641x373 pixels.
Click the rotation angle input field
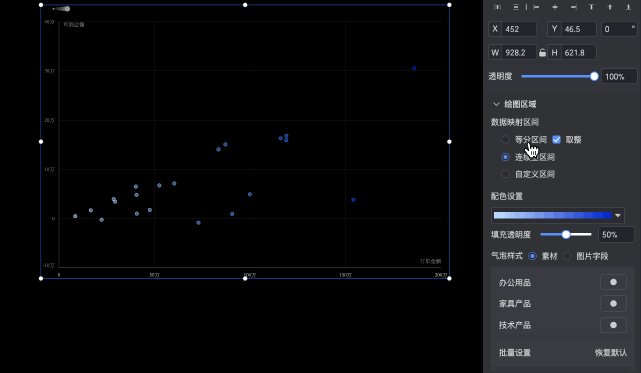tap(619, 29)
